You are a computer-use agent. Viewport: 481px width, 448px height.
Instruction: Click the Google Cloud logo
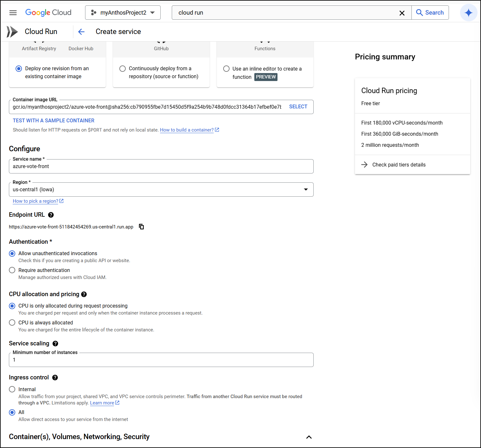pyautogui.click(x=48, y=13)
